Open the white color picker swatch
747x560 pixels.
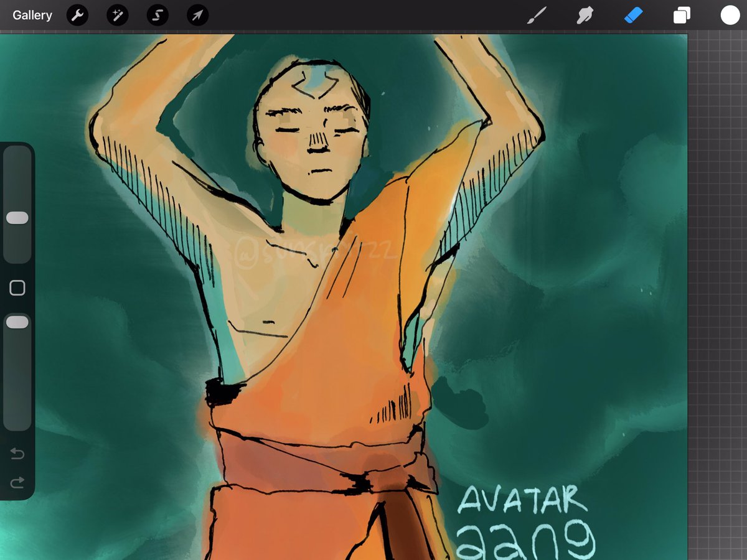[730, 16]
